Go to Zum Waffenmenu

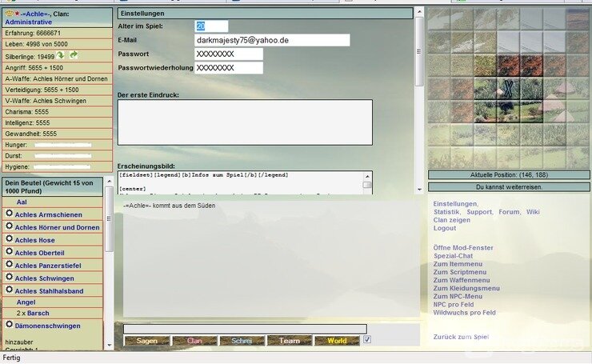[462, 281]
